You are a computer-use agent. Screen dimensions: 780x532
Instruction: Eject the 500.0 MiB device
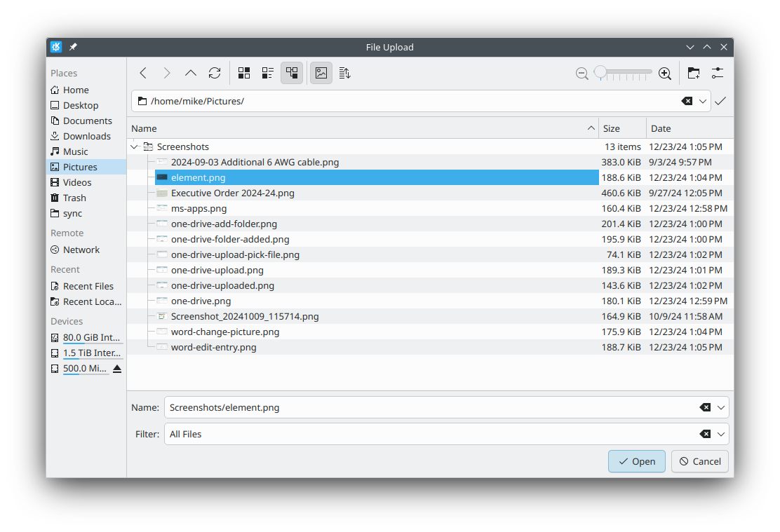click(x=117, y=369)
